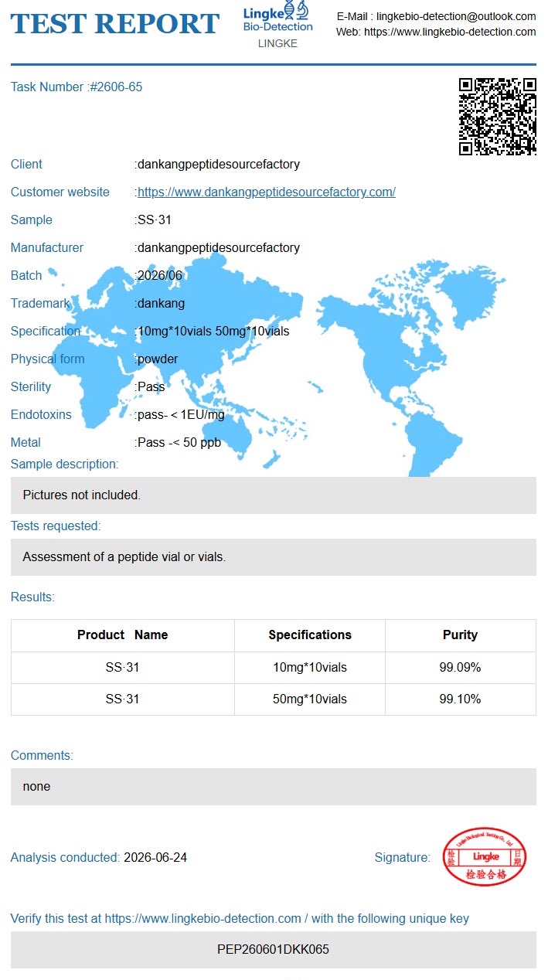
Task: Click the 99.09% purity cell
Action: (x=460, y=667)
